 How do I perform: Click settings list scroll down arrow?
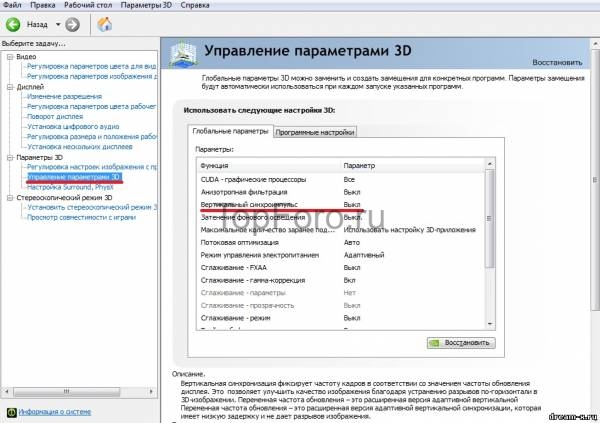490,324
